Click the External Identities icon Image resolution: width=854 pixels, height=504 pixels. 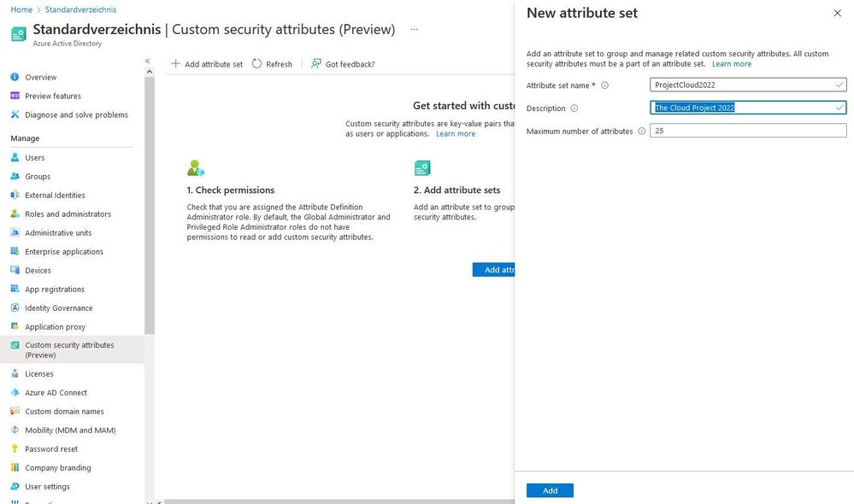(x=15, y=195)
